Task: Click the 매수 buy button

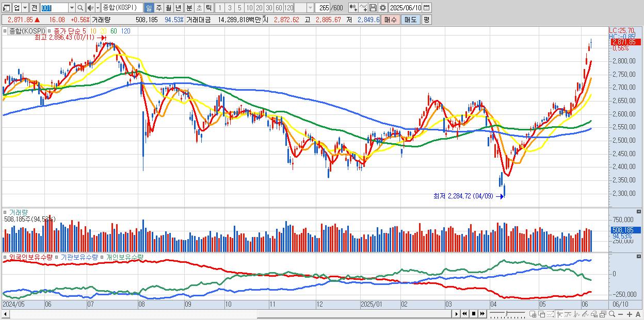Action: pos(390,20)
